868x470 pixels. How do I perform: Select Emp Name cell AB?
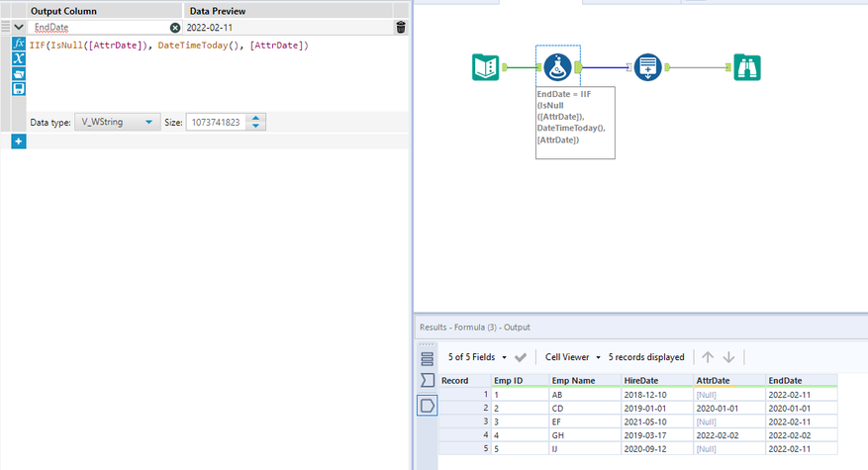585,395
